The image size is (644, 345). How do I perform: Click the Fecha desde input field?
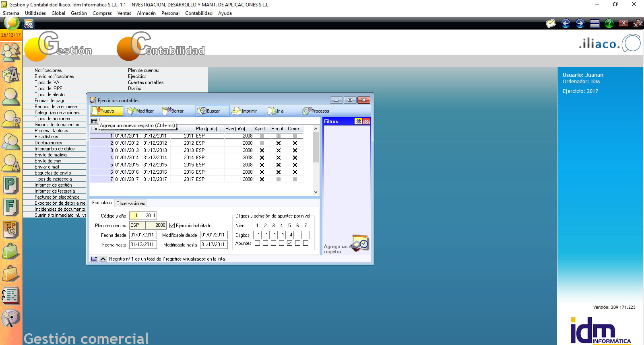(x=142, y=235)
